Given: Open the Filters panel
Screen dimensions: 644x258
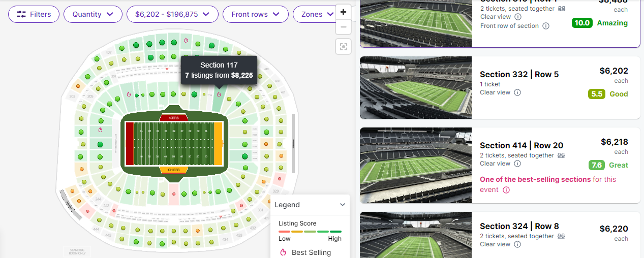Looking at the screenshot, I should click(34, 14).
